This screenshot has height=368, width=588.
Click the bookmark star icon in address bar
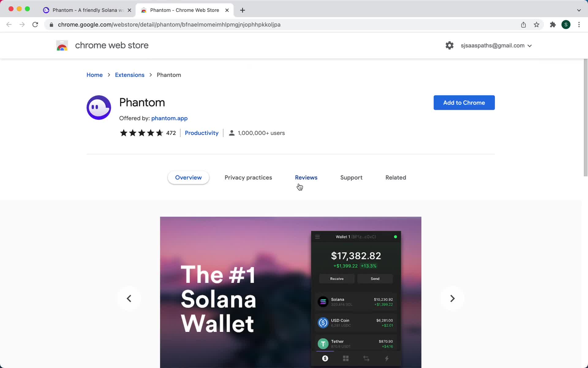(x=537, y=25)
